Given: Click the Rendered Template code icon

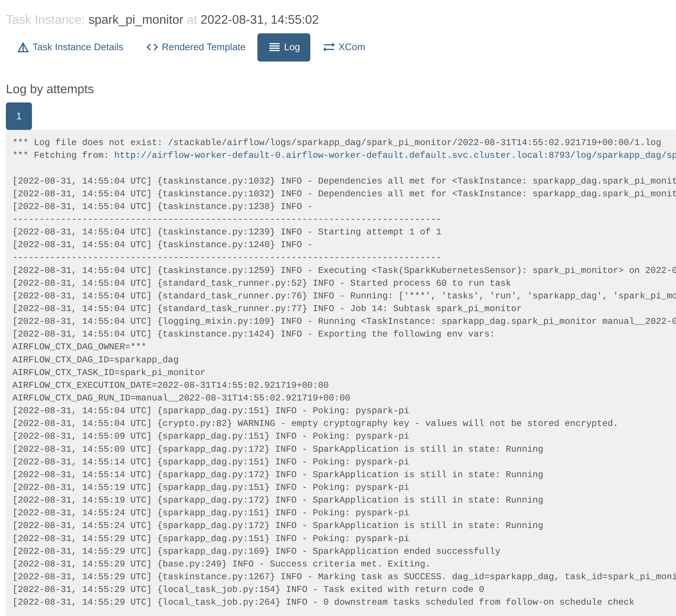Looking at the screenshot, I should tap(152, 46).
